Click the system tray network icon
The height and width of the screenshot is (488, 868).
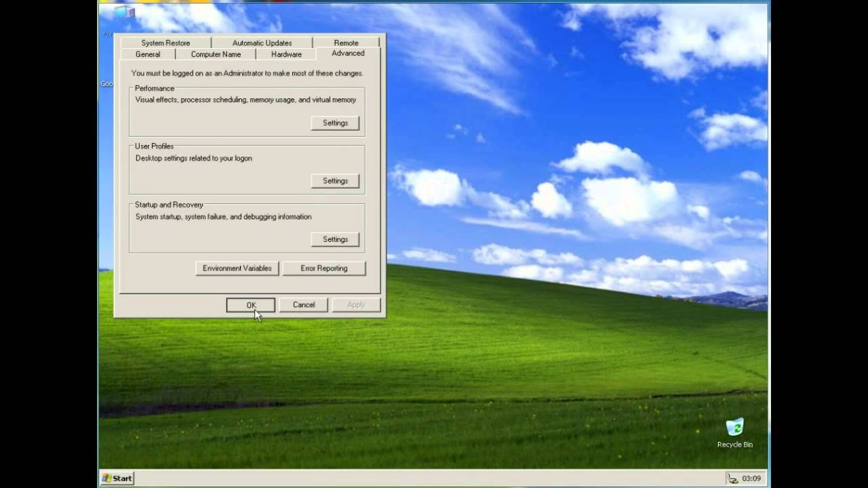point(732,478)
